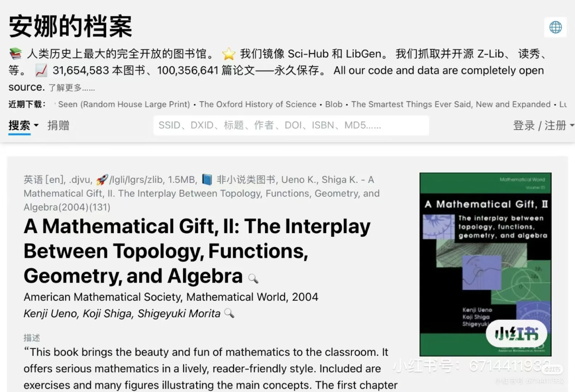Image resolution: width=575 pixels, height=392 pixels.
Task: Click the metadata line with .djvu, 1.5MB
Action: 202,193
